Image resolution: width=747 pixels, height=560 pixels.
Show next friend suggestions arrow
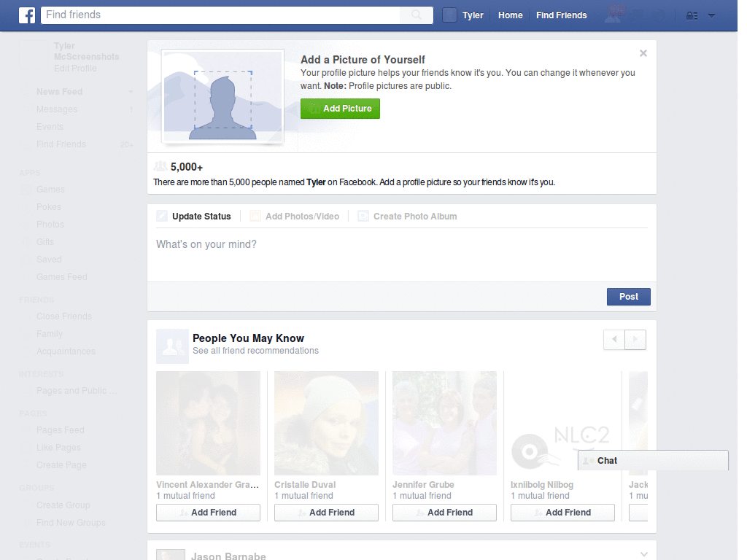[635, 340]
